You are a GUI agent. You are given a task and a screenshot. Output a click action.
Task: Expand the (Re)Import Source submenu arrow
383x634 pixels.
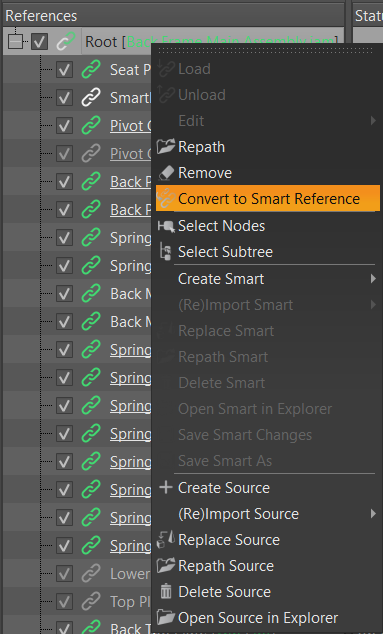pos(373,514)
